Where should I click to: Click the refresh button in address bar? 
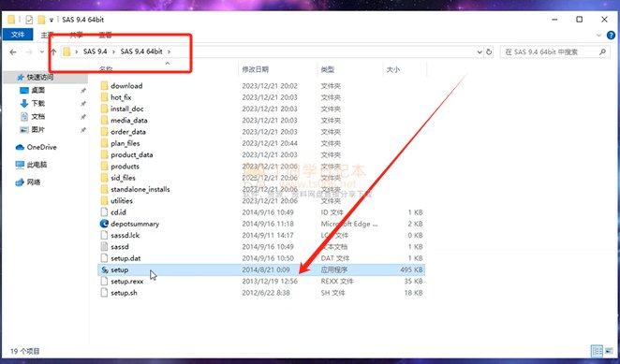click(489, 51)
